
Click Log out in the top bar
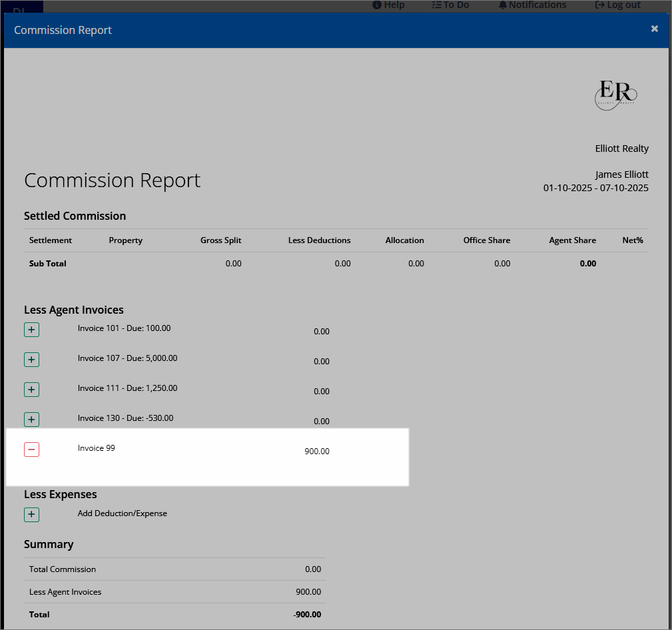[x=617, y=5]
